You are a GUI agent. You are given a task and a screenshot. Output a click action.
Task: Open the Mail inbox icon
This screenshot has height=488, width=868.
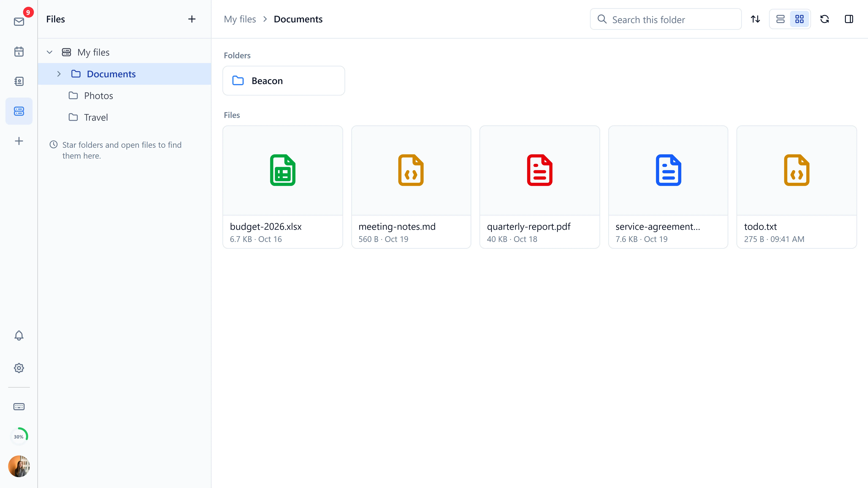tap(19, 22)
